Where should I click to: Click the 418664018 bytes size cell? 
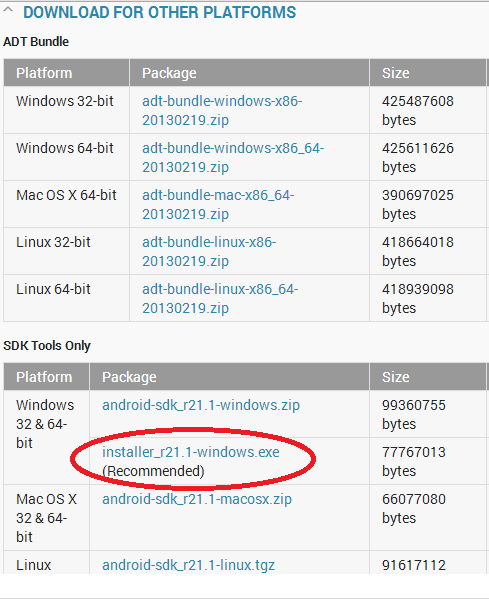tap(428, 251)
